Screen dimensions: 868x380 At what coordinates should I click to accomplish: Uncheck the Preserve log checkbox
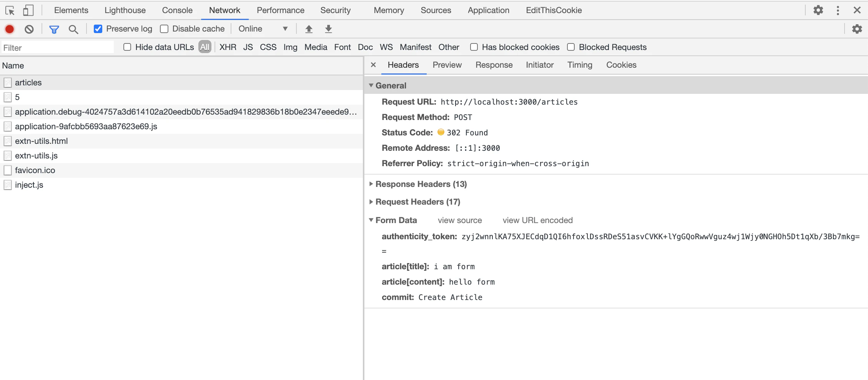point(98,29)
